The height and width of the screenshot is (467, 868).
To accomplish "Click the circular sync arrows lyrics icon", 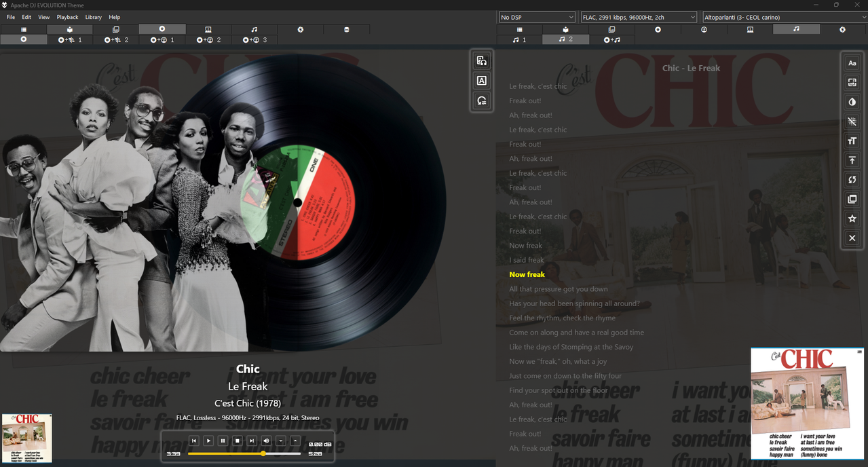I will (852, 180).
